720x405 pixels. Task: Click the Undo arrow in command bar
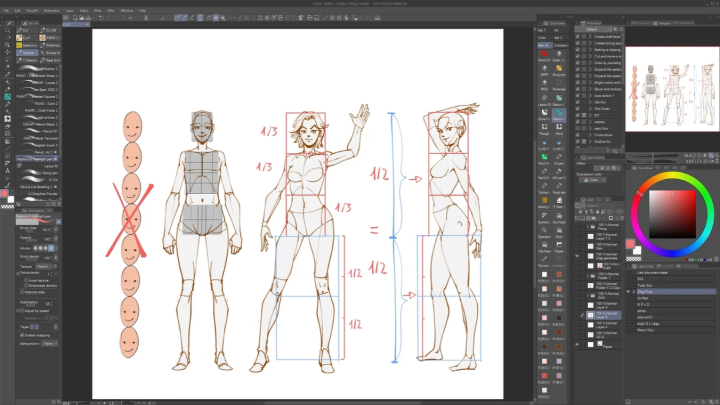(101, 18)
